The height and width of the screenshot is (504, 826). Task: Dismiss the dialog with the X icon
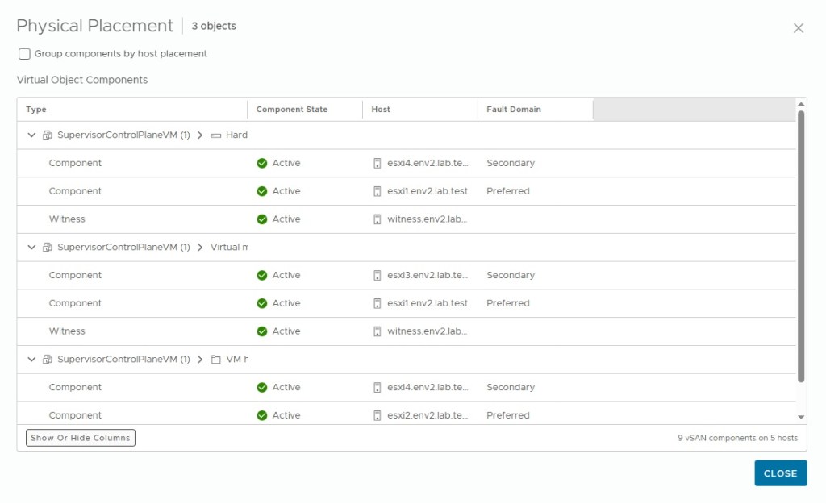pos(799,28)
